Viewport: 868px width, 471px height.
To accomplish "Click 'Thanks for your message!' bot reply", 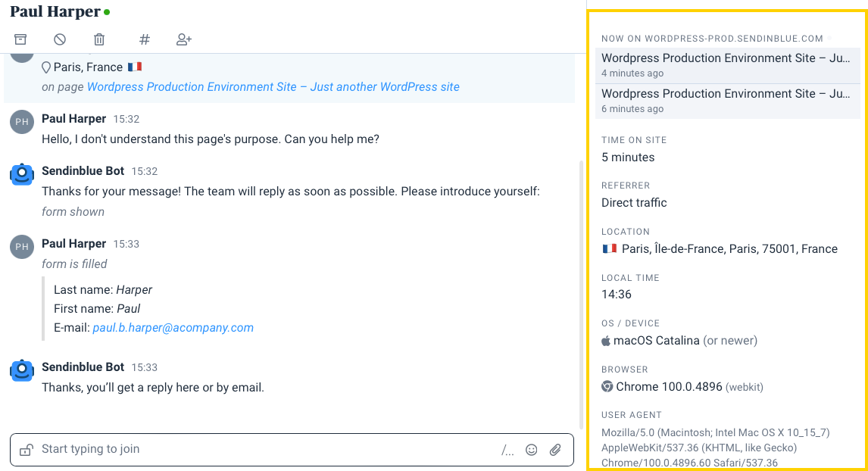I will click(x=291, y=192).
